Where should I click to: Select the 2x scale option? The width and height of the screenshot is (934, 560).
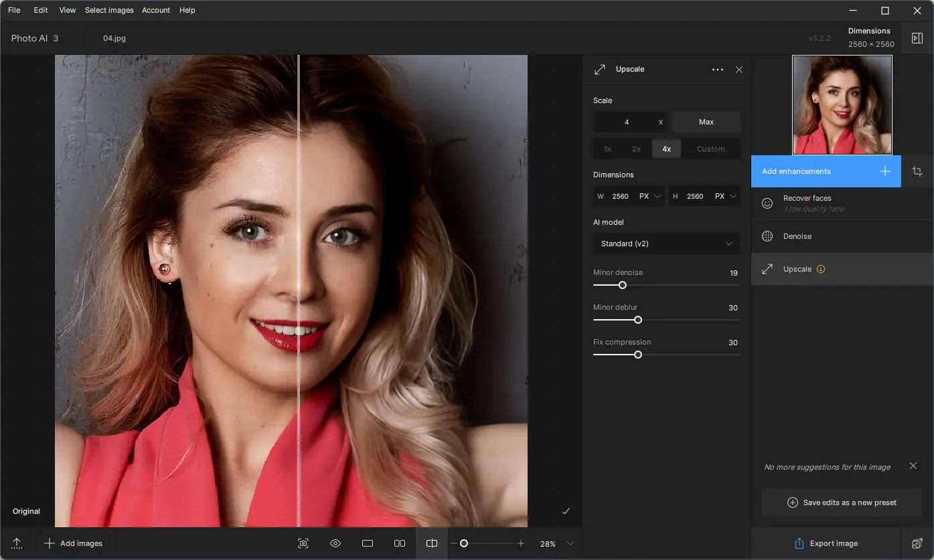pos(636,149)
